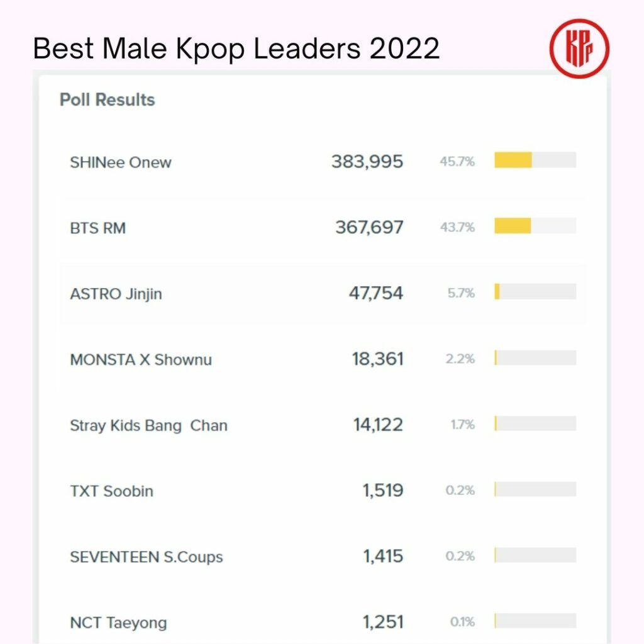Viewport: 644px width, 644px height.
Task: Click the 47,754 vote count
Action: 376,293
